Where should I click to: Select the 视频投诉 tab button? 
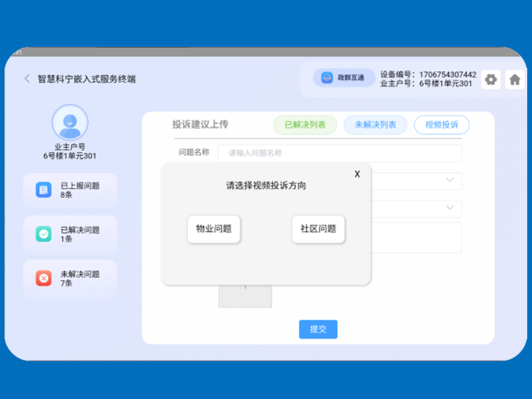pos(441,125)
